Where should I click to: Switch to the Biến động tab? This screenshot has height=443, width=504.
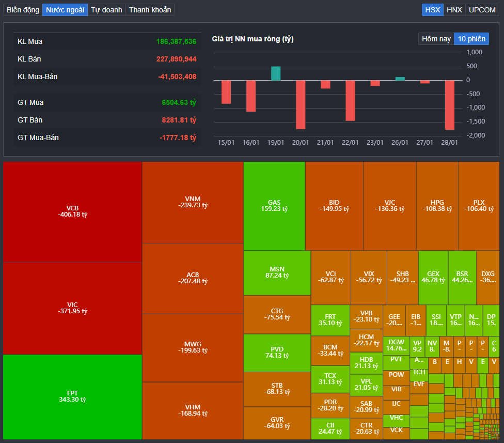(23, 10)
